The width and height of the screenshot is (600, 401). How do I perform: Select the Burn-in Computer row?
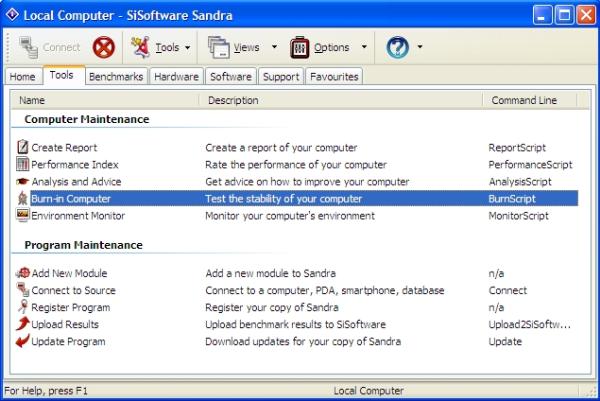tap(304, 199)
